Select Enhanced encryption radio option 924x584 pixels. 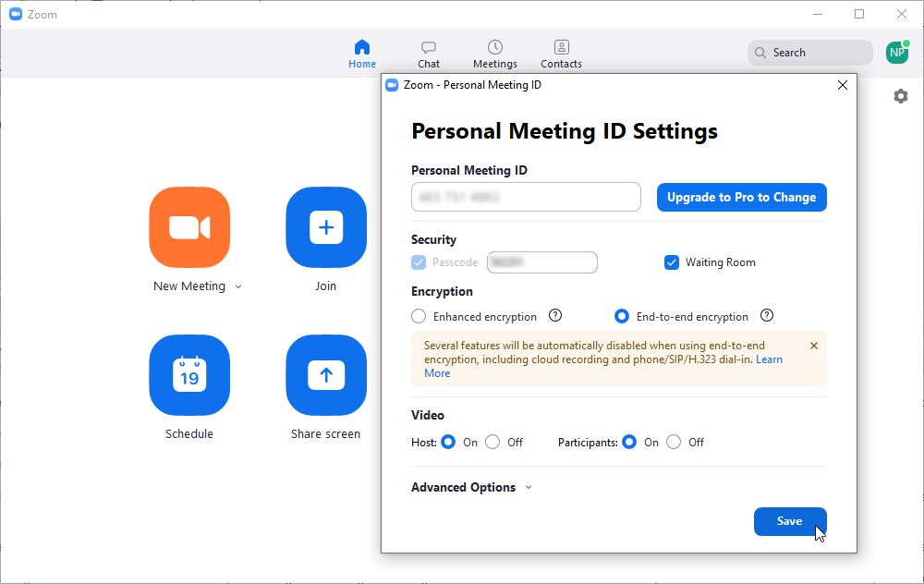419,316
